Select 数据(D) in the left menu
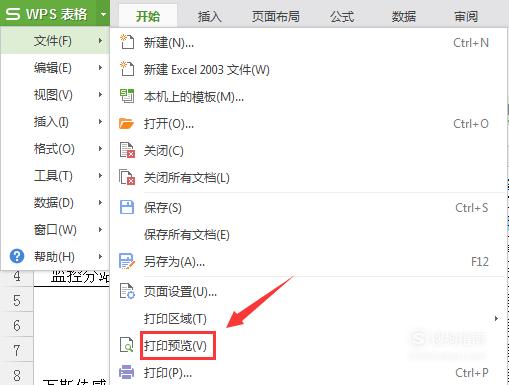Image resolution: width=509 pixels, height=385 pixels. 55,202
